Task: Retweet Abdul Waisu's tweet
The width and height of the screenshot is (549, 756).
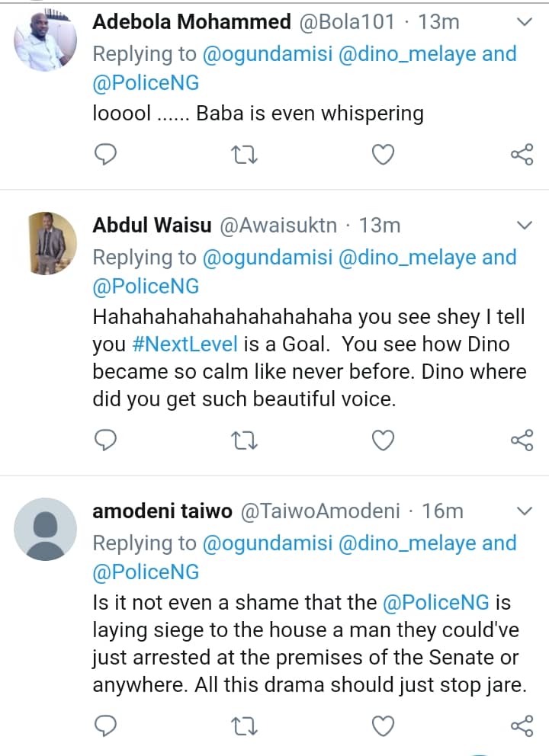Action: (244, 440)
